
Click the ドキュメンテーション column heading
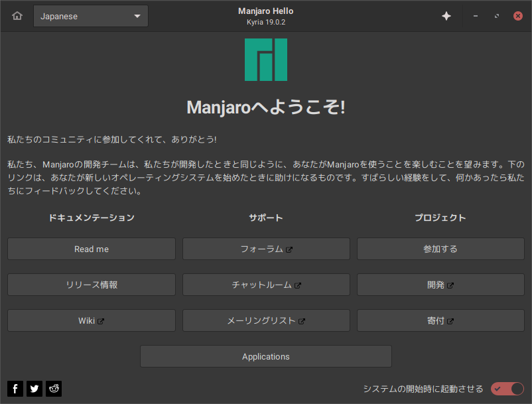coord(92,218)
